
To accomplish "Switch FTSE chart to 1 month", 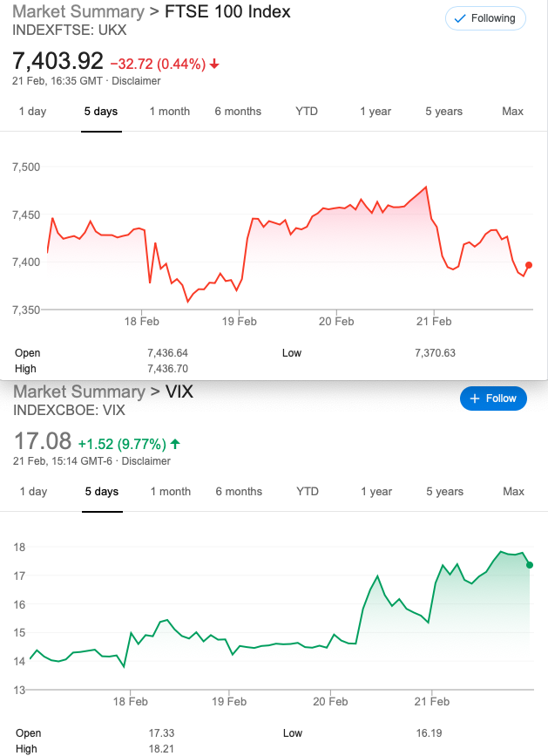I will [169, 112].
